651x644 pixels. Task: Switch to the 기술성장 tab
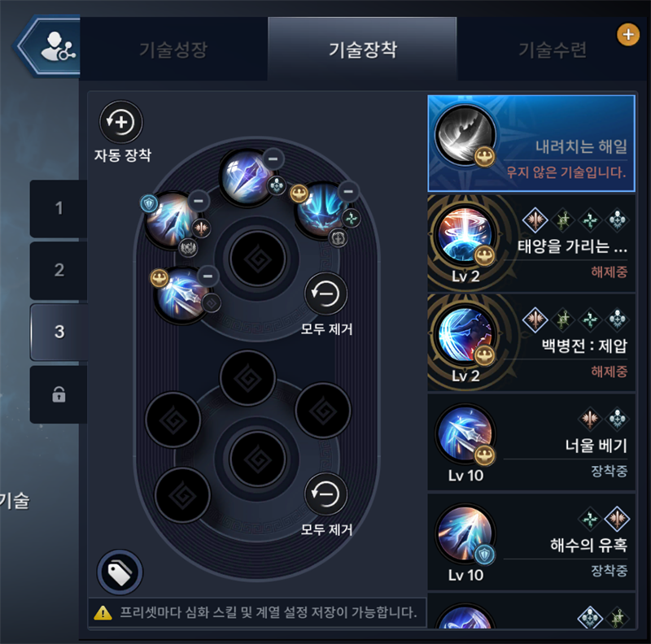pos(173,50)
